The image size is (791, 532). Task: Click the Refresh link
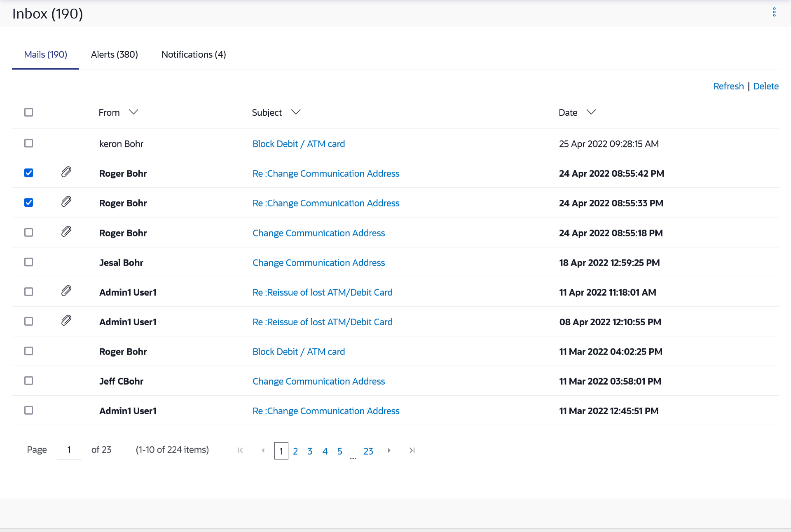coord(728,86)
